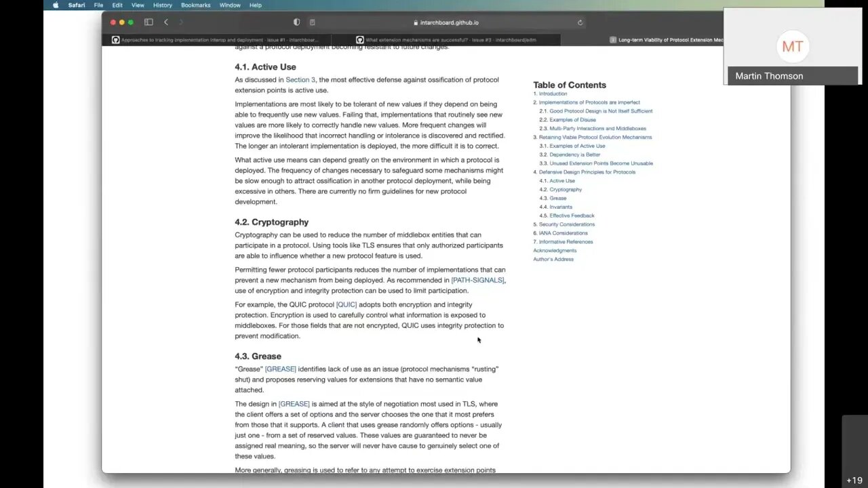Jump to '2. Implementations of Protocols are Imperfect'
Screen dimensions: 868x488
[x=587, y=102]
